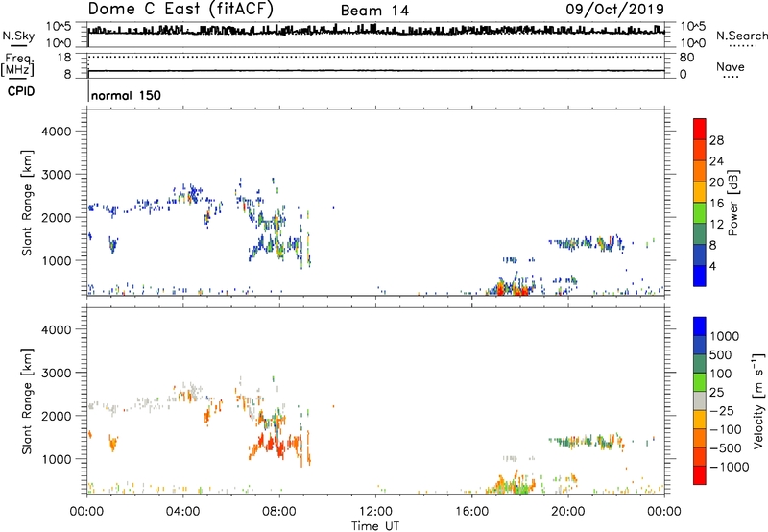The width and height of the screenshot is (768, 532).
Task: Click the "24" label on the power scale
Action: tap(716, 161)
